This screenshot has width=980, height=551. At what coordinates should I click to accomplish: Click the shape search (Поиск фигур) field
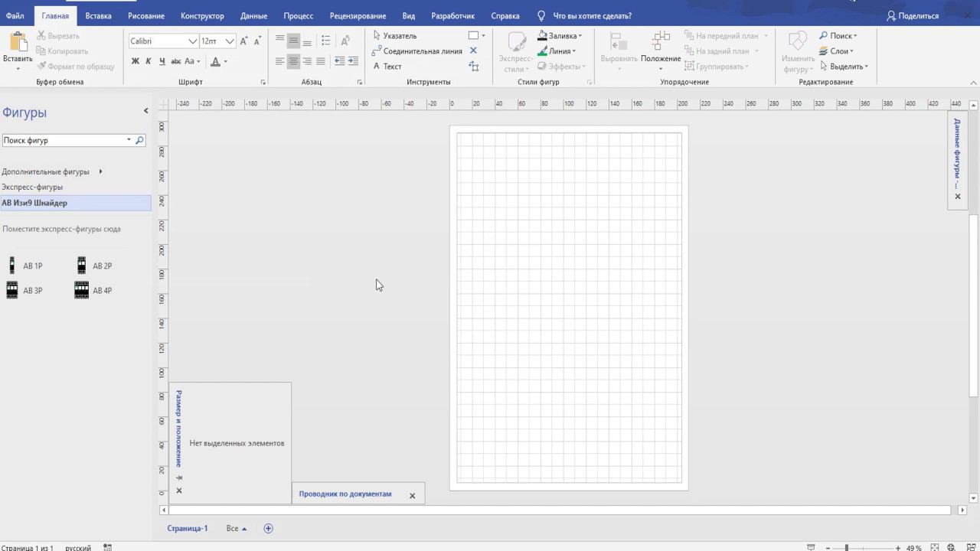coord(65,141)
